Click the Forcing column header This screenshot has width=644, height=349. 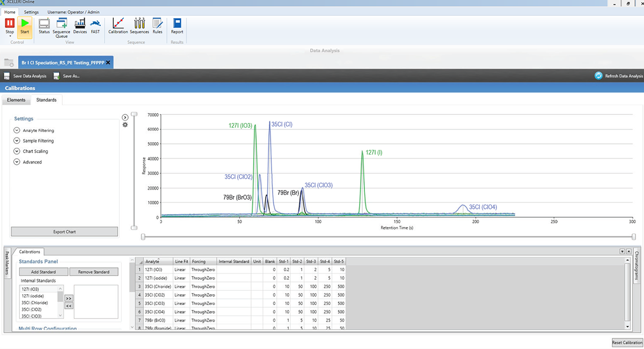203,261
